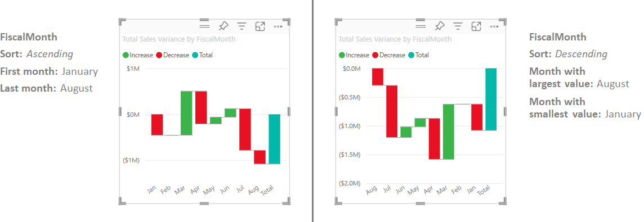Select the teal Total bar in right chart

[491, 99]
